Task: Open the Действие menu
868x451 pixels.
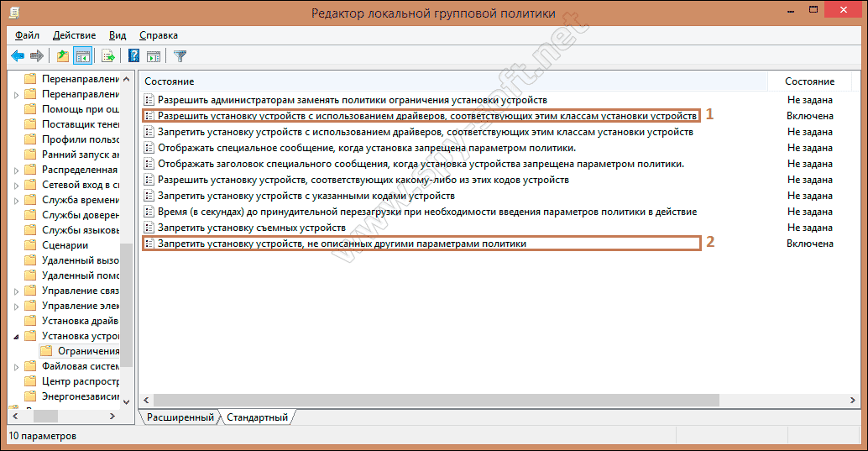Action: [x=74, y=35]
